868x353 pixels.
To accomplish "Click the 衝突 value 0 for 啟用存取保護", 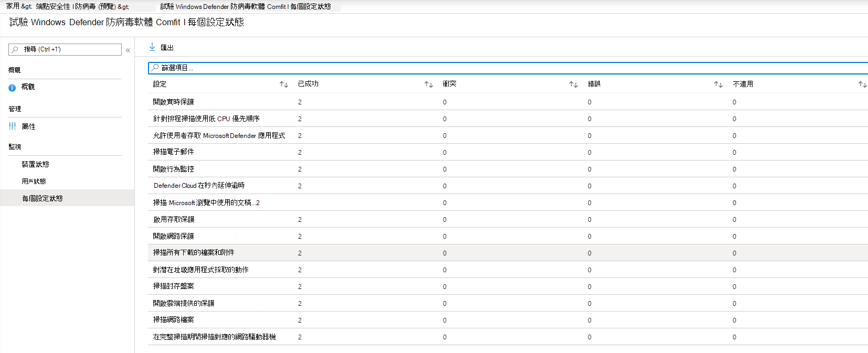I will click(x=444, y=220).
